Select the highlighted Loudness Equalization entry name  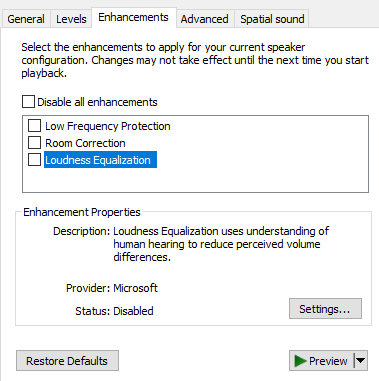click(x=100, y=160)
